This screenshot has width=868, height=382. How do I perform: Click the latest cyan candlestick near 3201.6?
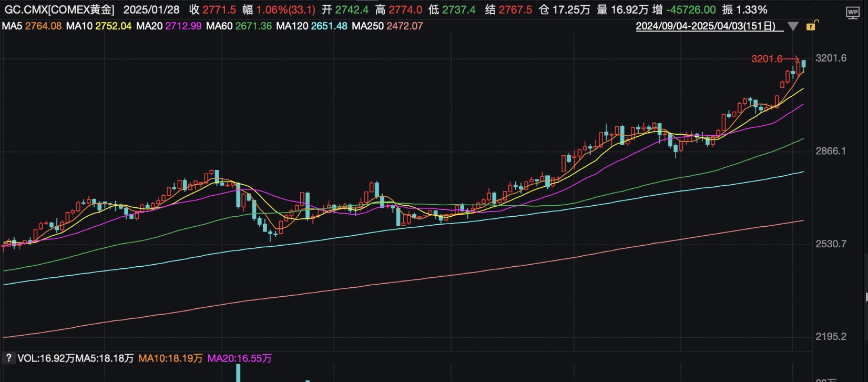[803, 65]
